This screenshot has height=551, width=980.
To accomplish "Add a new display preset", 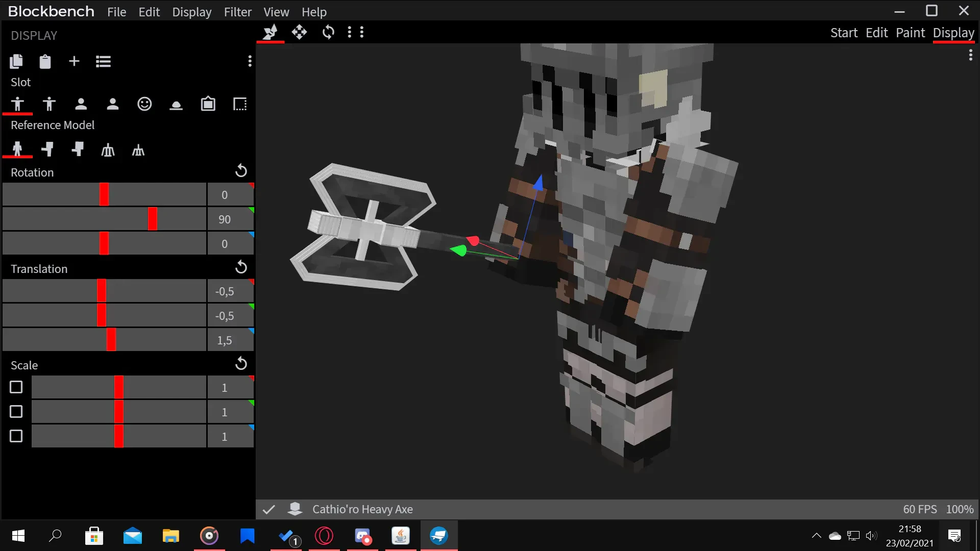I will point(74,61).
